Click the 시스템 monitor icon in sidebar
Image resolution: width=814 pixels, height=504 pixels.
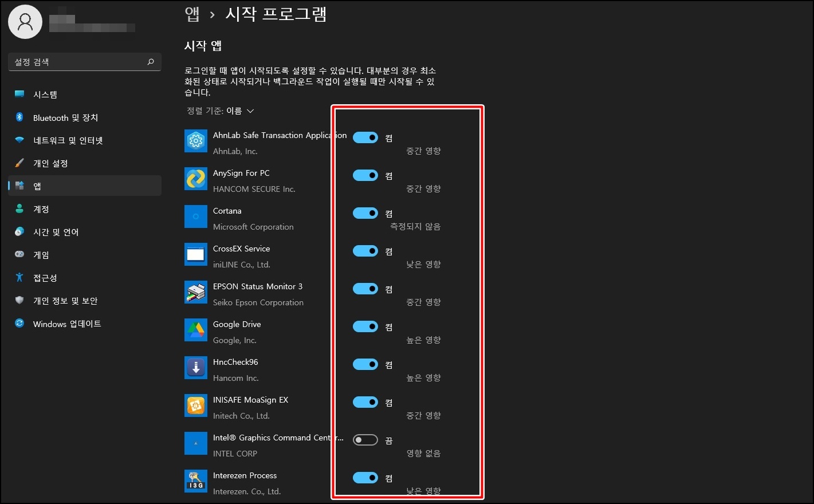19,94
